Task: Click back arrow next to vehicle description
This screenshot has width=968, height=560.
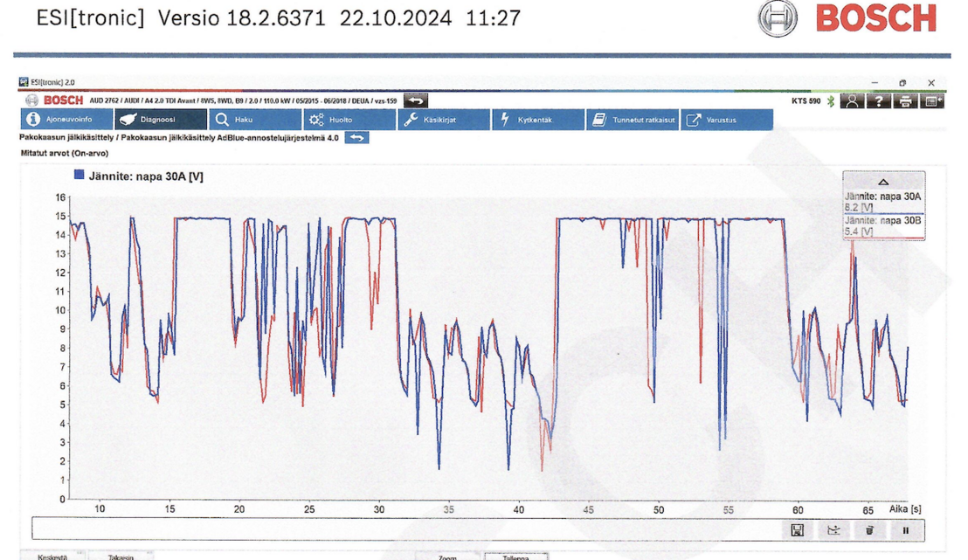Action: pos(416,100)
